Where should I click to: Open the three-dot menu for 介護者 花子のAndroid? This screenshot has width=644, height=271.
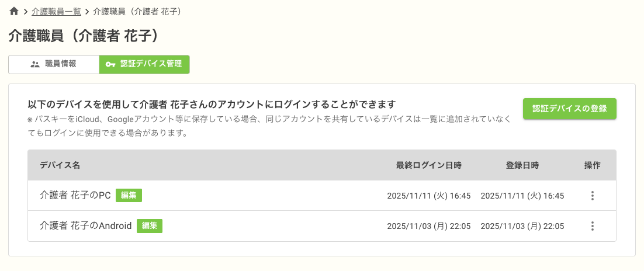pos(592,226)
